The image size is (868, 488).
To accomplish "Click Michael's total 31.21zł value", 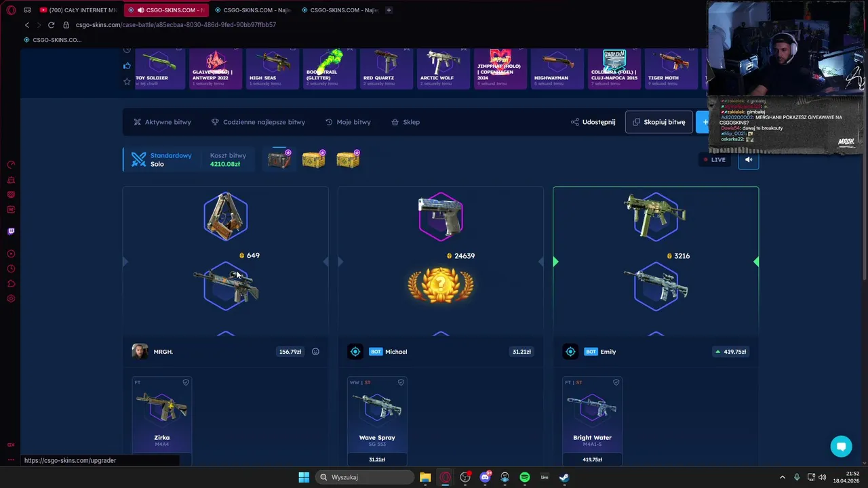I will [x=521, y=352].
